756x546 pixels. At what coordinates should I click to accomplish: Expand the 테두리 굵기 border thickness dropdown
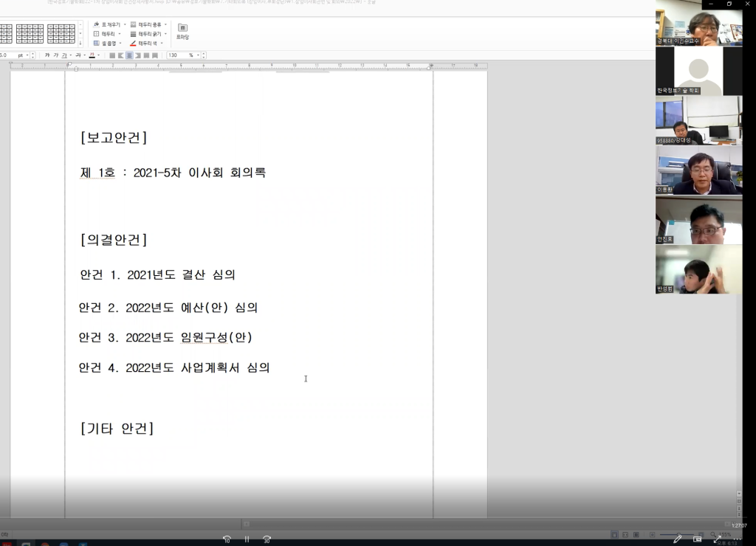(165, 34)
